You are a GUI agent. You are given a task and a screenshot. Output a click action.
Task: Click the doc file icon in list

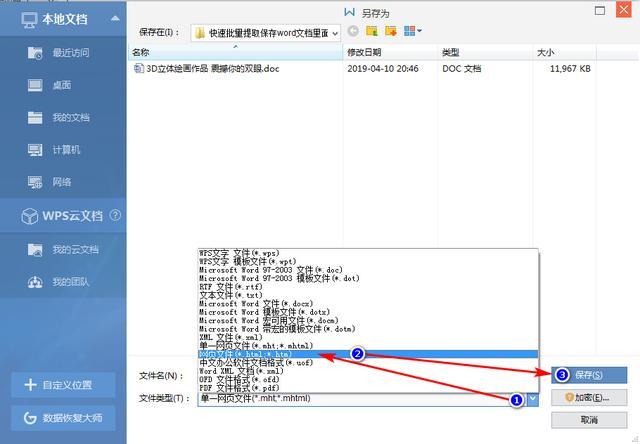138,68
